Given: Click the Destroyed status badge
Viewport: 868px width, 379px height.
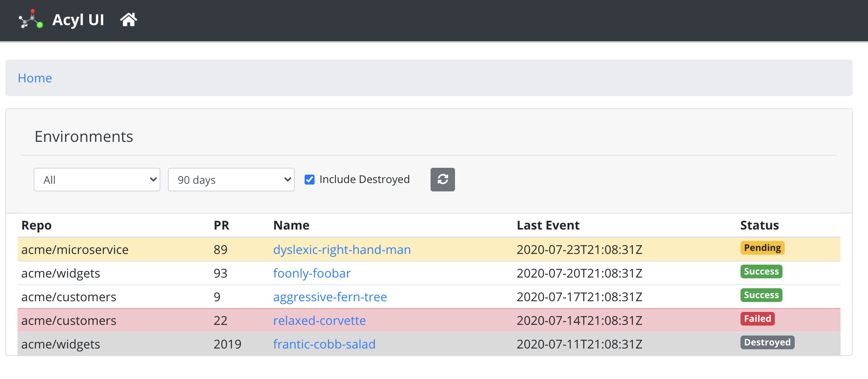Looking at the screenshot, I should [767, 342].
